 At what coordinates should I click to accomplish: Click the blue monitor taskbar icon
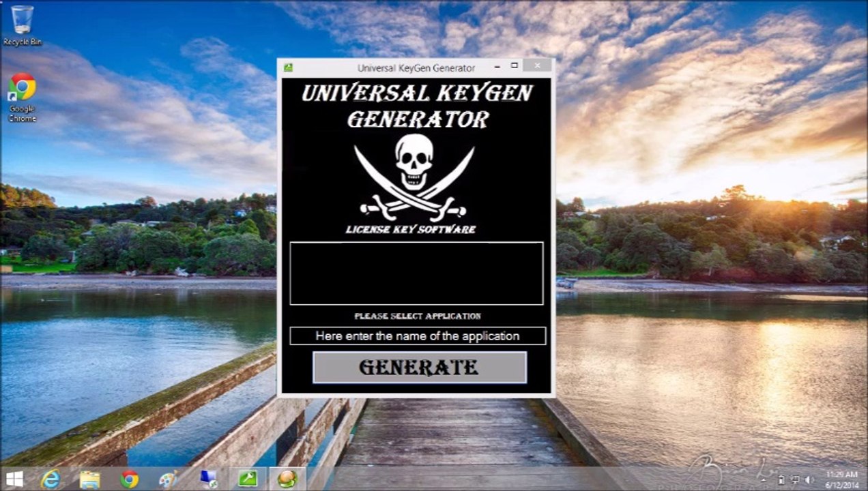(208, 479)
